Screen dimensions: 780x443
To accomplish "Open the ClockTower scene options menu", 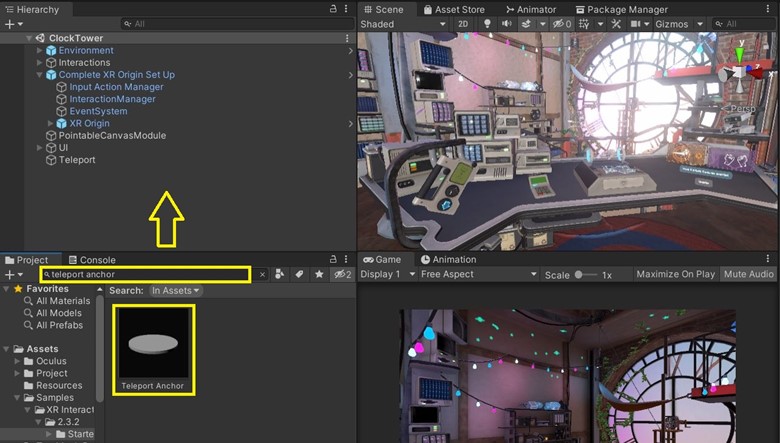I will (347, 38).
